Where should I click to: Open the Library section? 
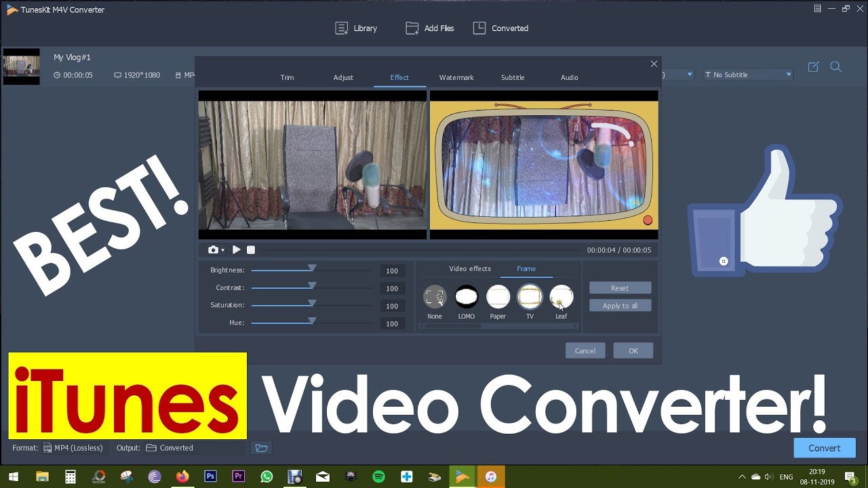point(355,28)
